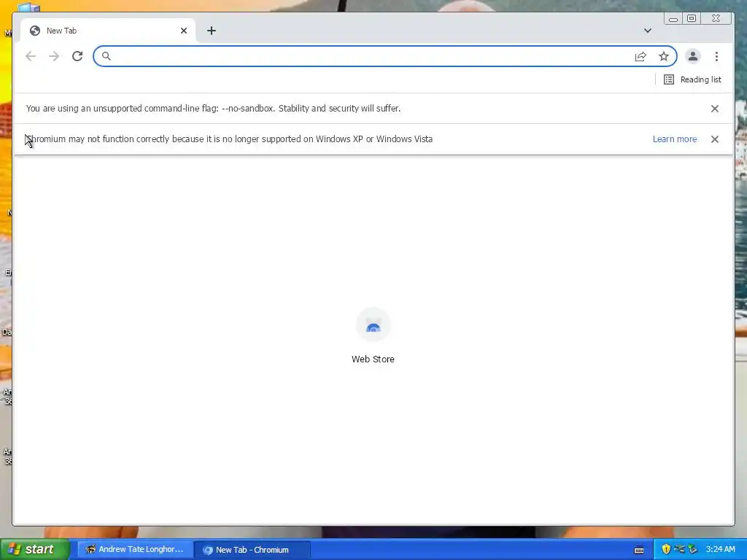This screenshot has width=747, height=560.
Task: Open the Windows Start menu
Action: tap(34, 549)
